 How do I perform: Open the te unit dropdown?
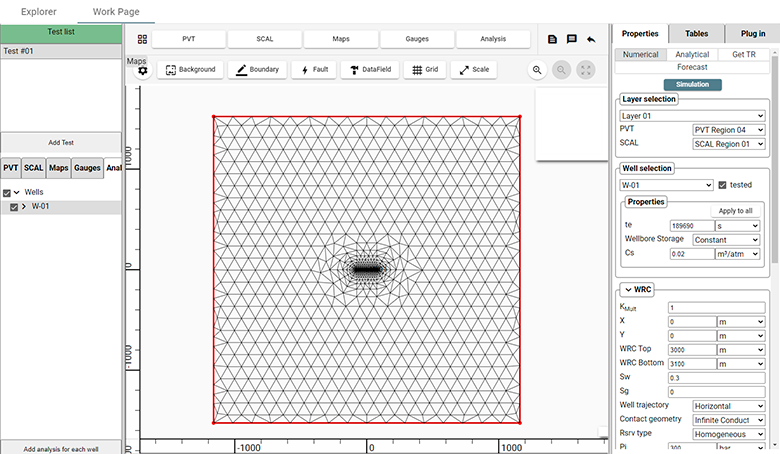pyautogui.click(x=737, y=226)
